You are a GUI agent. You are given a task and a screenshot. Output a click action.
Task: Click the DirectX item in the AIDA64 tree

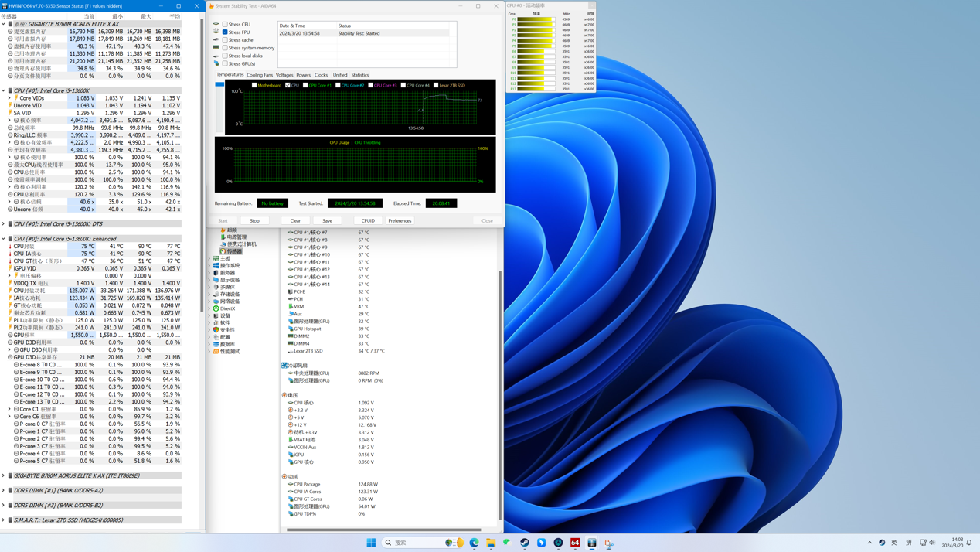(227, 308)
